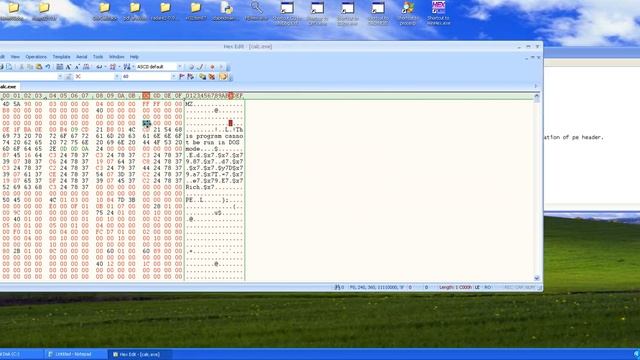Open the Help menu
The height and width of the screenshot is (360, 640).
(134, 57)
